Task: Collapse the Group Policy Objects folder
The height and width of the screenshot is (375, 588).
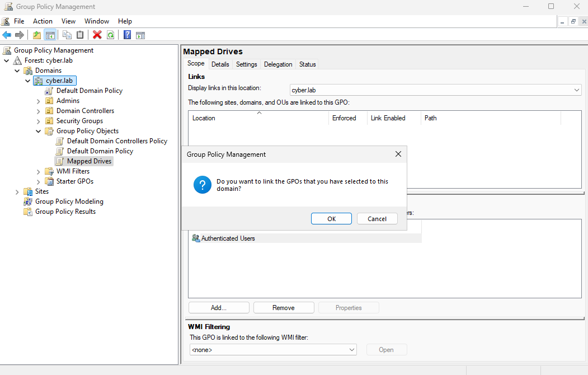Action: [x=39, y=131]
